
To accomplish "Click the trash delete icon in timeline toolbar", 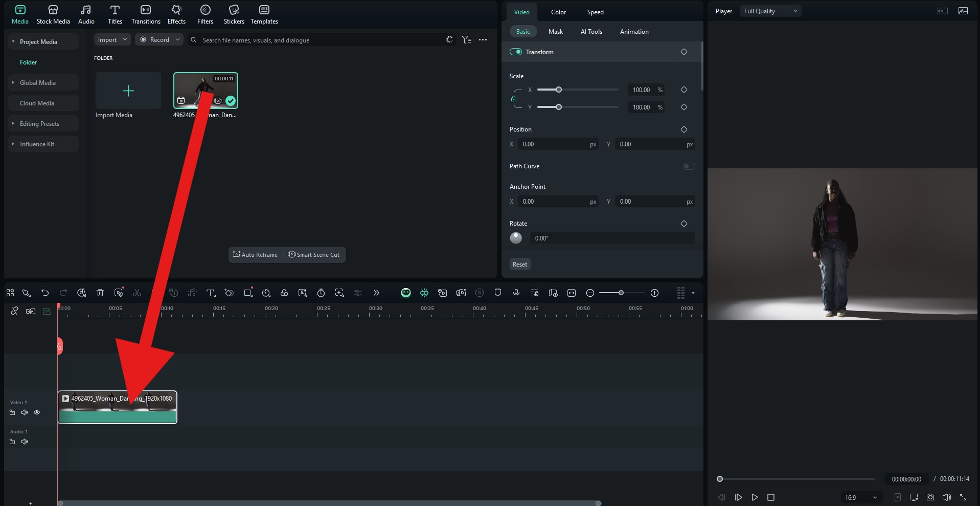I will (100, 293).
